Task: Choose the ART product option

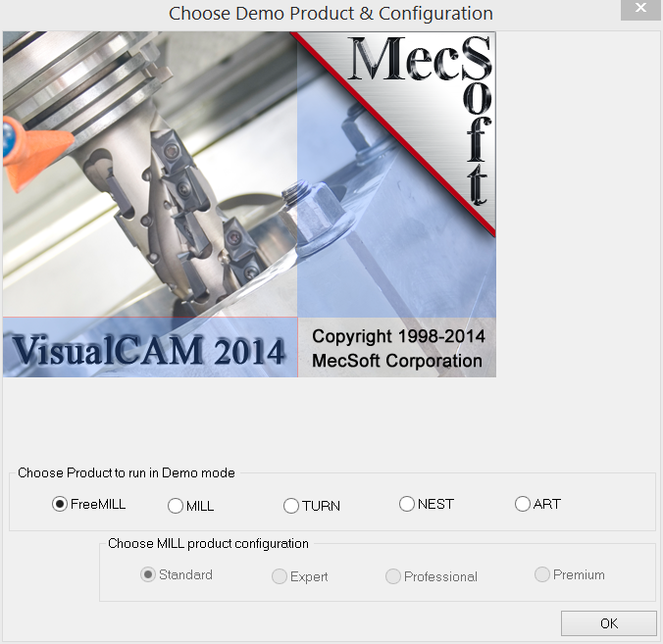Action: (523, 504)
